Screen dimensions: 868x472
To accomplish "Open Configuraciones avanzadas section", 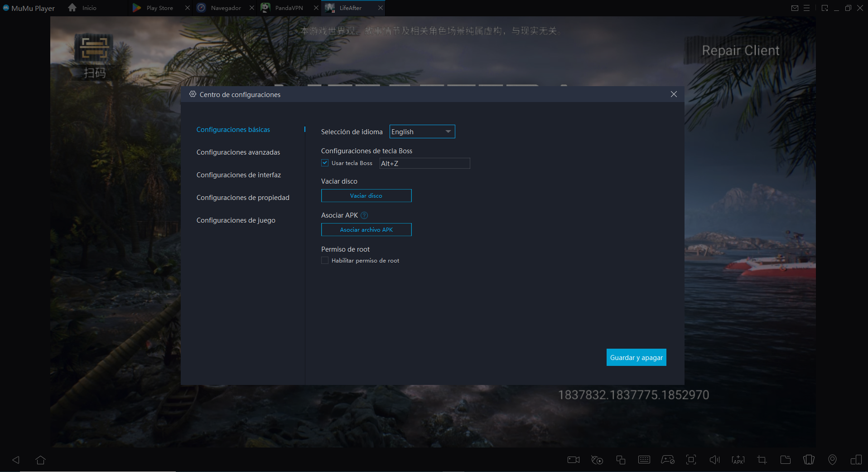I will [238, 152].
